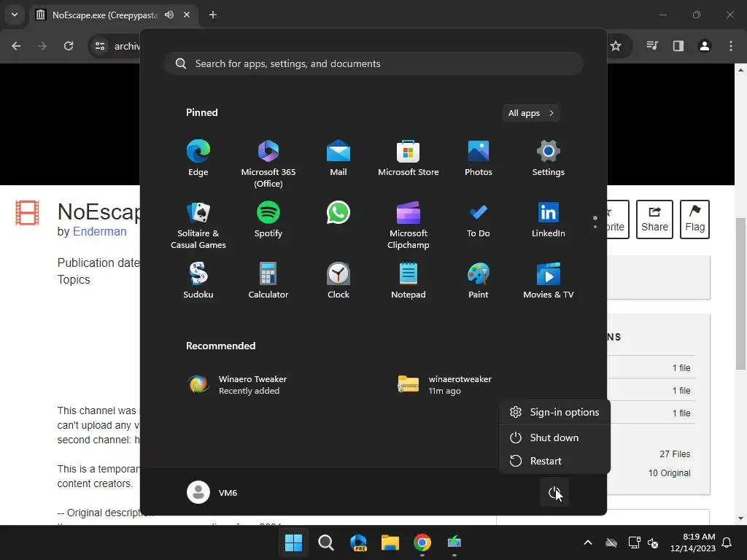Open the Calculator app
Image resolution: width=747 pixels, height=560 pixels.
pyautogui.click(x=268, y=281)
